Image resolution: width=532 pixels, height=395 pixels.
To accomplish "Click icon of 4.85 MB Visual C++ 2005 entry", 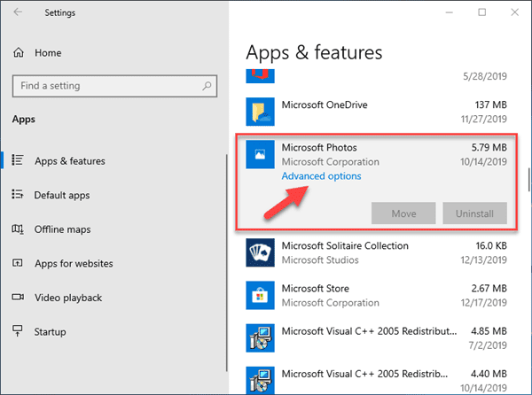I will point(260,338).
